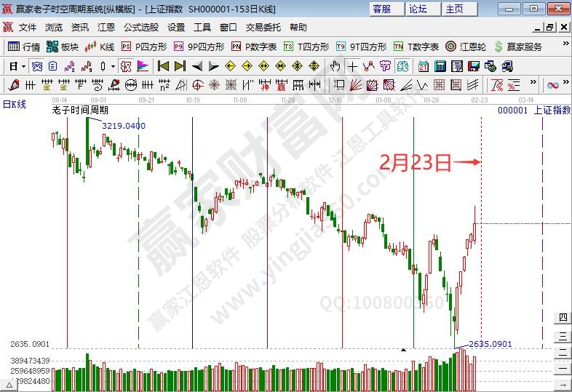Select the red pencil drawing tool
Viewport: 572px width, 392px height.
14,85
